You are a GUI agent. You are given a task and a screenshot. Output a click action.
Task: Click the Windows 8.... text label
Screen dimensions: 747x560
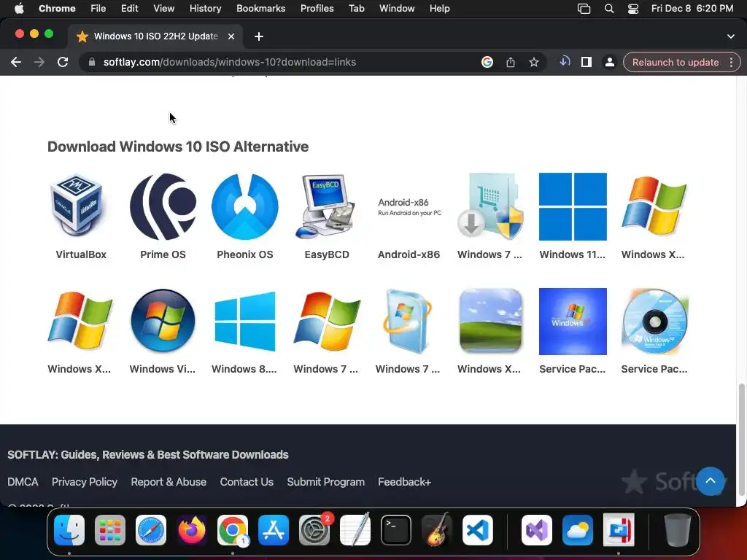[x=244, y=369]
